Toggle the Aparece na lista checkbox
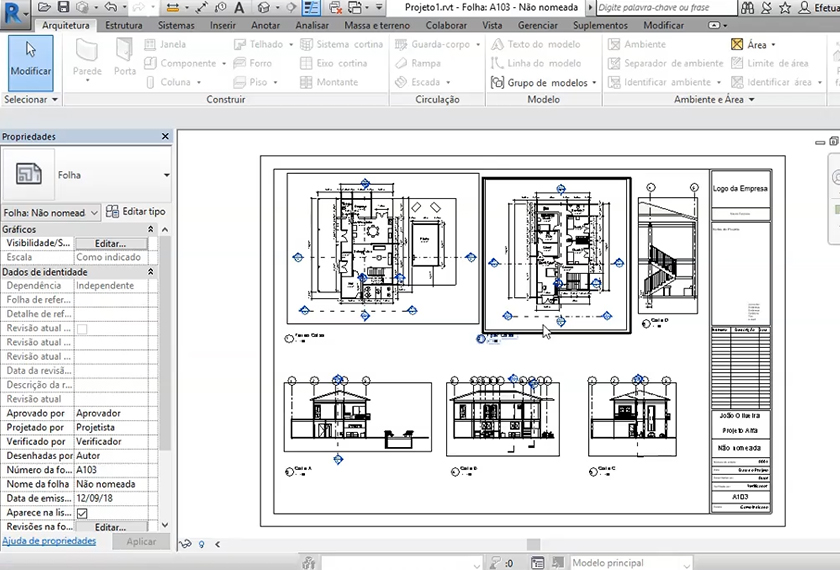840x570 pixels. point(82,512)
